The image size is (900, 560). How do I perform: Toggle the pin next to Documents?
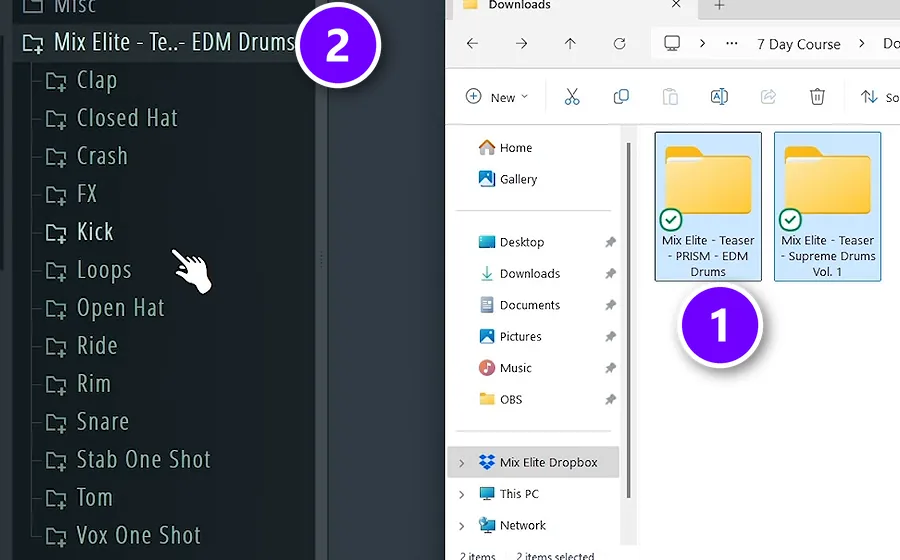point(610,305)
